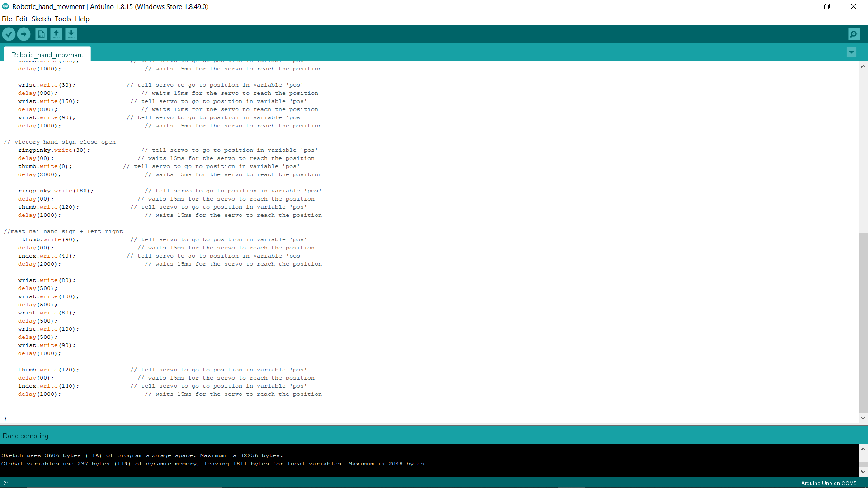Restore down the Arduino window

click(x=827, y=6)
